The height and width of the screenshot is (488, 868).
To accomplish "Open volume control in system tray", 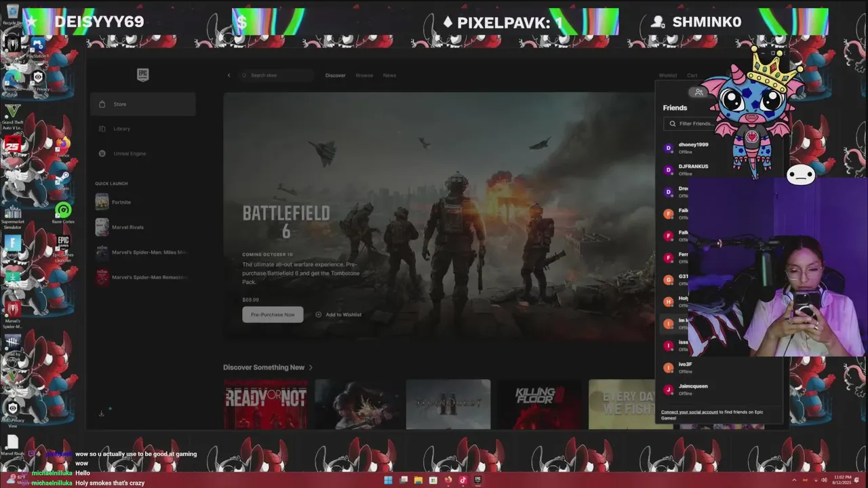I will click(x=823, y=480).
